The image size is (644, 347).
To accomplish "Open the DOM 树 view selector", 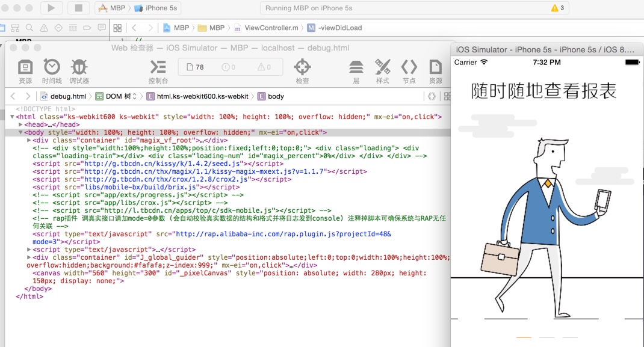I will click(x=116, y=96).
